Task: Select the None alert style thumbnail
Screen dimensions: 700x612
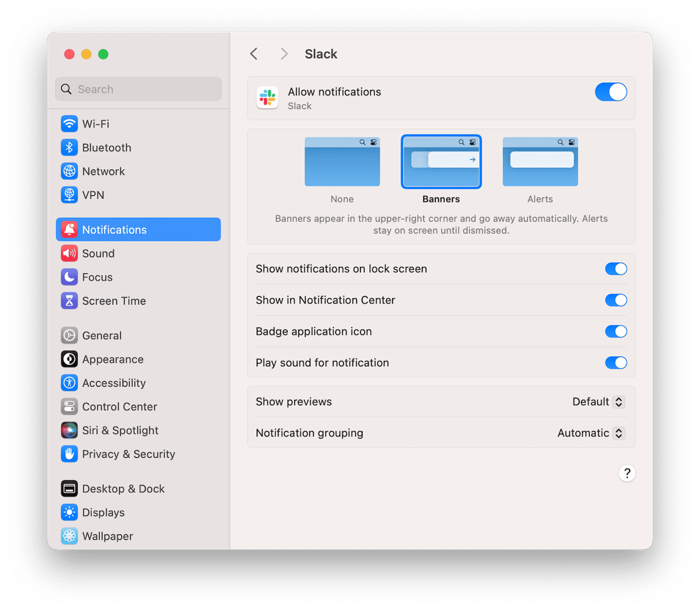Action: (342, 162)
